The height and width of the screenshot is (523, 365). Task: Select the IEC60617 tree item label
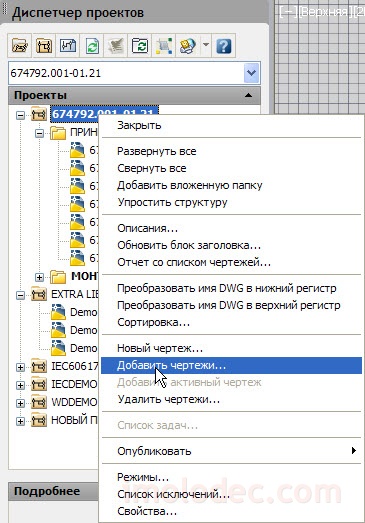pos(75,366)
